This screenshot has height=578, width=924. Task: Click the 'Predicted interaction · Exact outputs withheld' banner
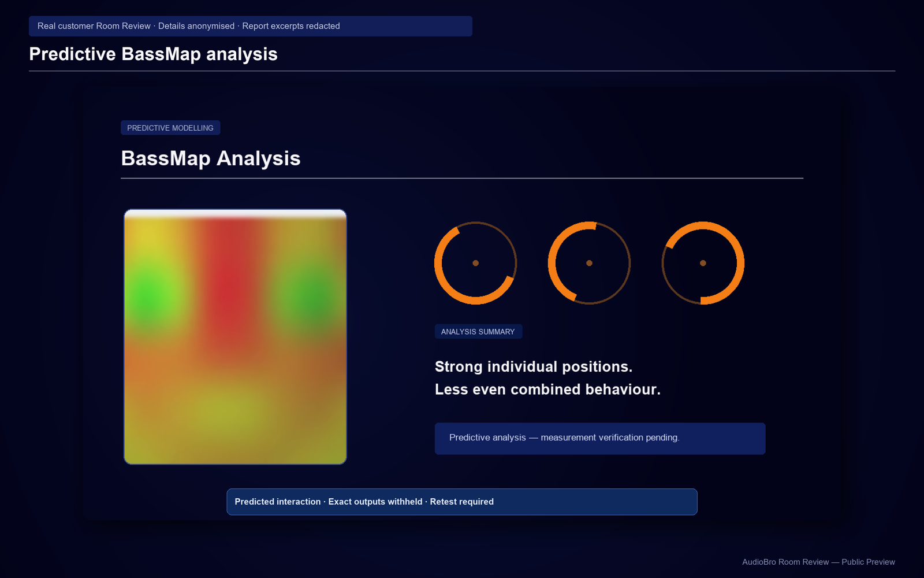point(462,502)
